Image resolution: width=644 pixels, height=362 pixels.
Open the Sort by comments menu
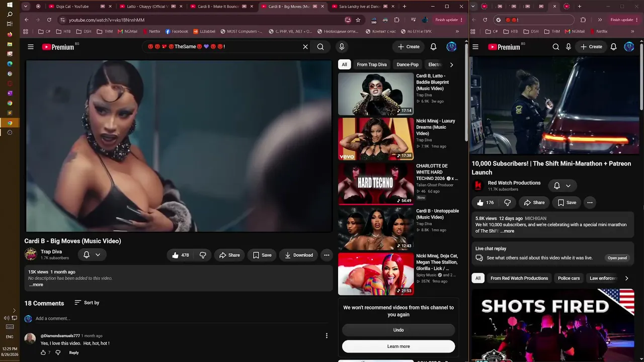pyautogui.click(x=87, y=303)
